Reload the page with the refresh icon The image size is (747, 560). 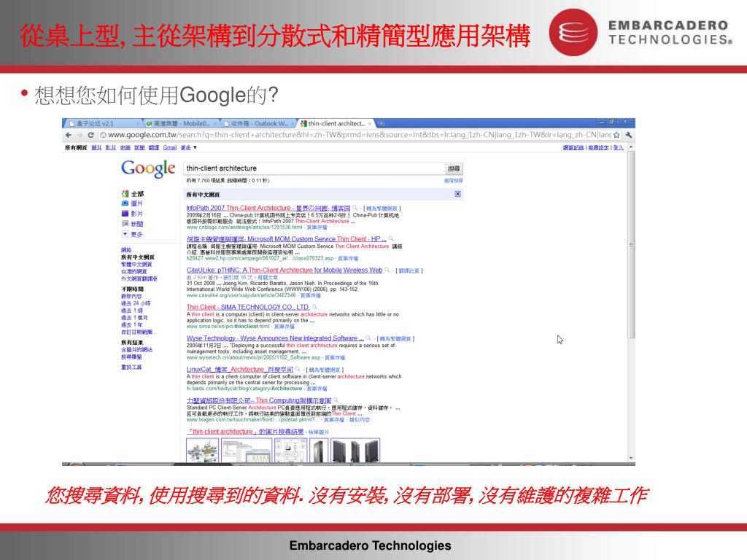tap(90, 135)
